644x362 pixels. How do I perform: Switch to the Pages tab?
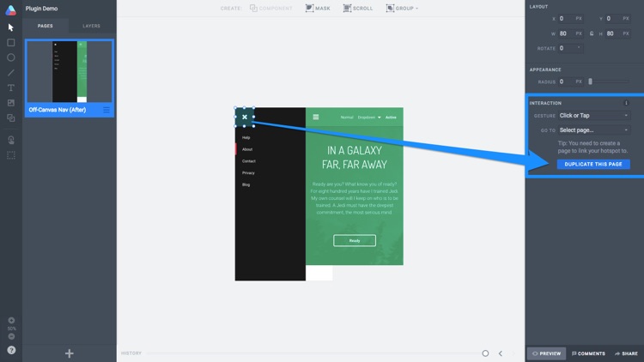46,26
